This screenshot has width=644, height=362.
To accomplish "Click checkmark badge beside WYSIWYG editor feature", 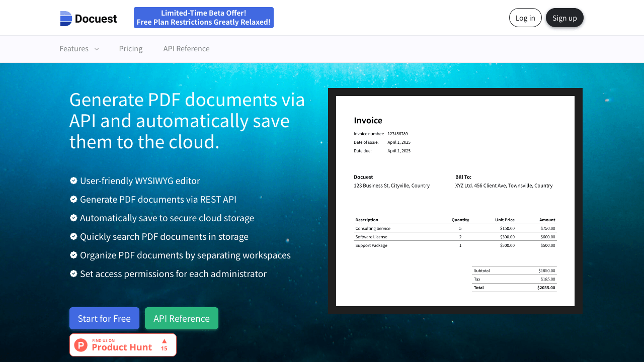I will (73, 180).
